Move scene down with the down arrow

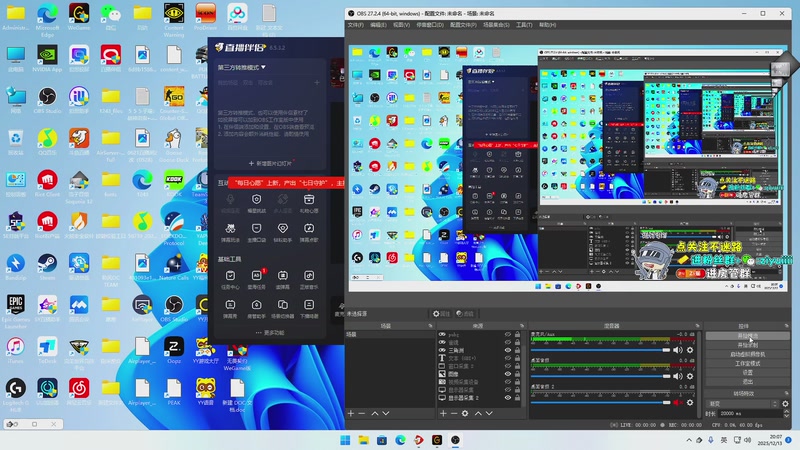coord(386,413)
